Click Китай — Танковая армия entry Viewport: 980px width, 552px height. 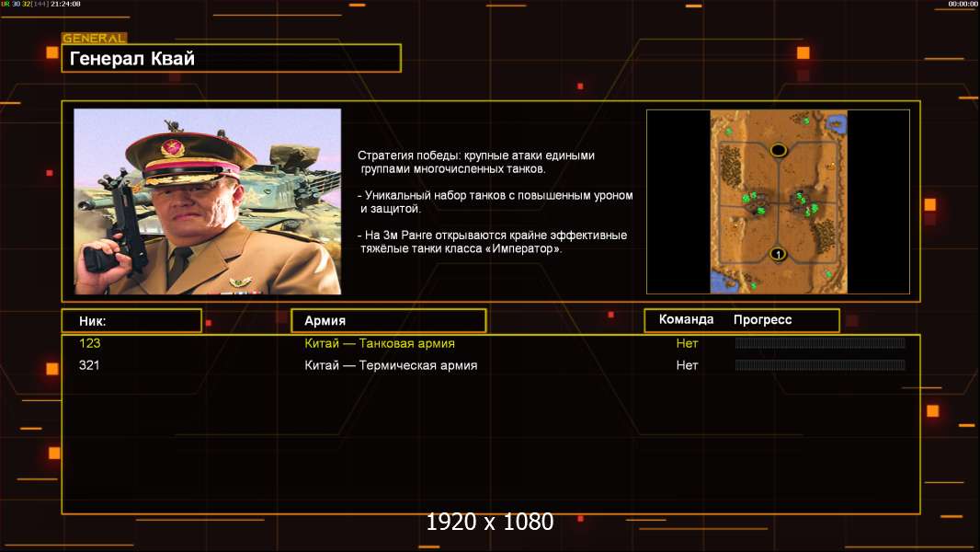[x=379, y=344]
